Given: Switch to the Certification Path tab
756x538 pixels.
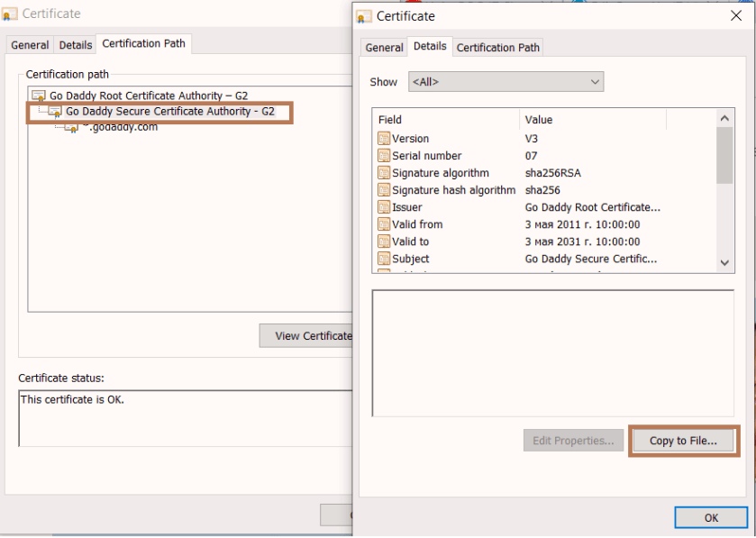Looking at the screenshot, I should coord(497,47).
